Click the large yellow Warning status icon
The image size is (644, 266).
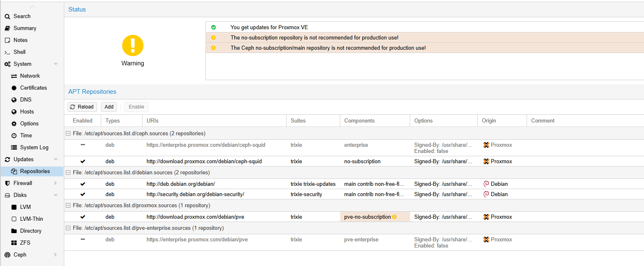pos(133,46)
